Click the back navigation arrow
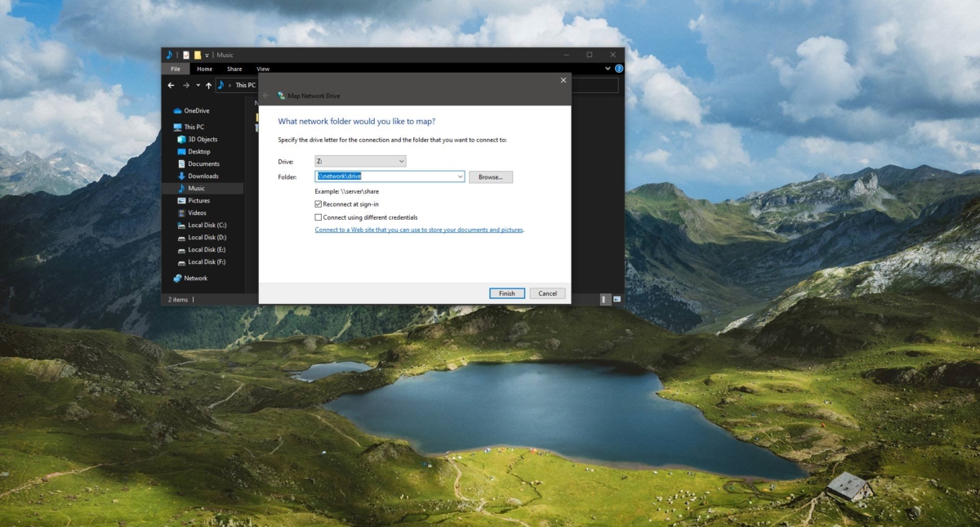 coord(171,85)
